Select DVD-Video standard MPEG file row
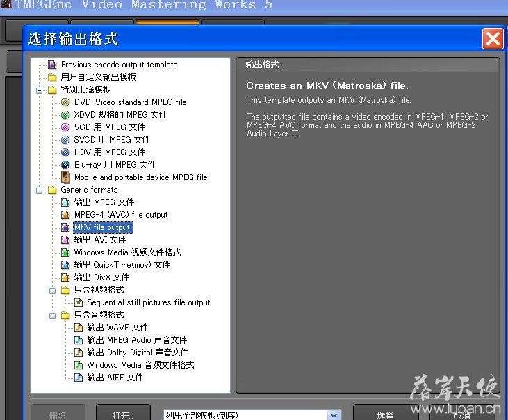Image resolution: width=508 pixels, height=420 pixels. pos(131,102)
